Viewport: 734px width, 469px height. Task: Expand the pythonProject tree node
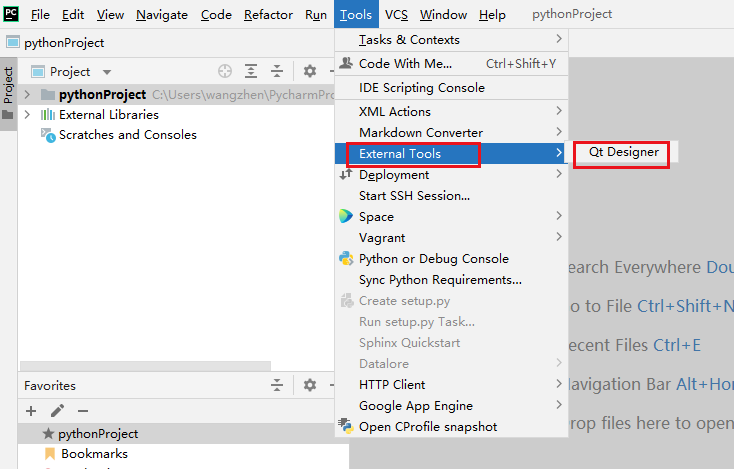pyautogui.click(x=27, y=95)
